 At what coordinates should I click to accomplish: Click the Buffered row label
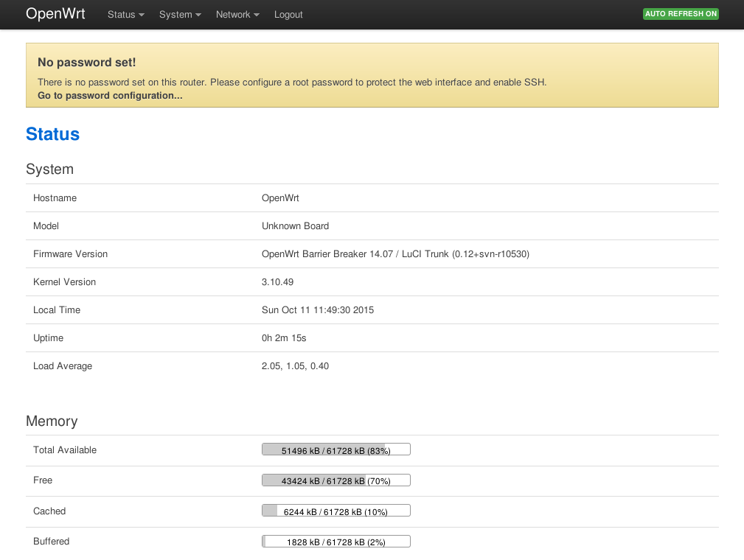(51, 542)
